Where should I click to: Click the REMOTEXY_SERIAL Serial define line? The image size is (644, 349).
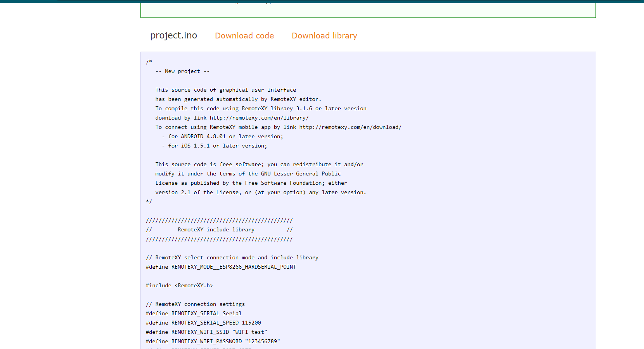194,314
